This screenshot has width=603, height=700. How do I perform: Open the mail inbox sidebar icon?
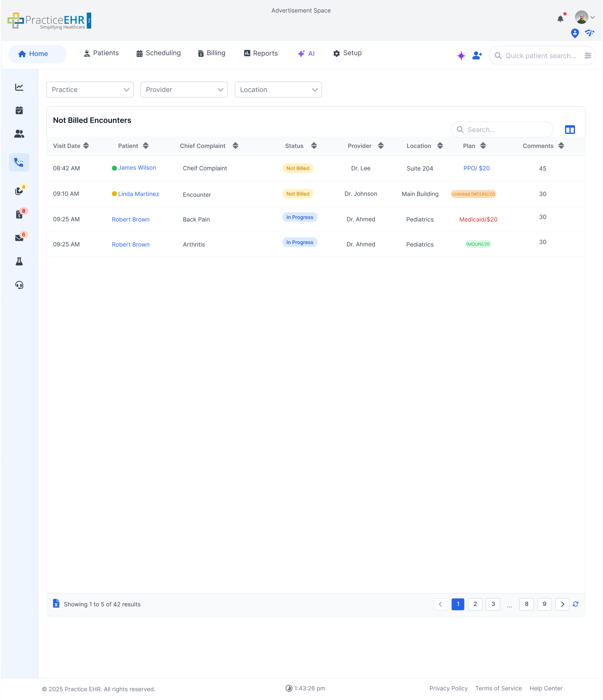point(19,238)
